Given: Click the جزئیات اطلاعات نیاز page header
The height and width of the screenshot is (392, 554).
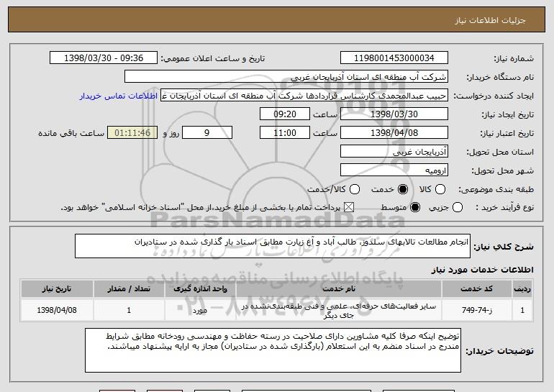Looking at the screenshot, I should tap(490, 20).
